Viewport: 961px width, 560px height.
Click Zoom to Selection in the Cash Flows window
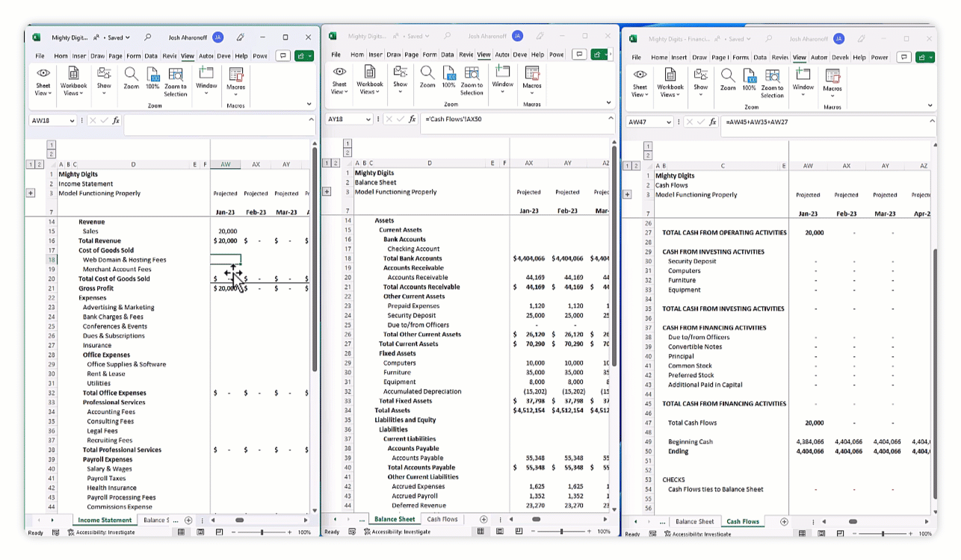point(772,81)
